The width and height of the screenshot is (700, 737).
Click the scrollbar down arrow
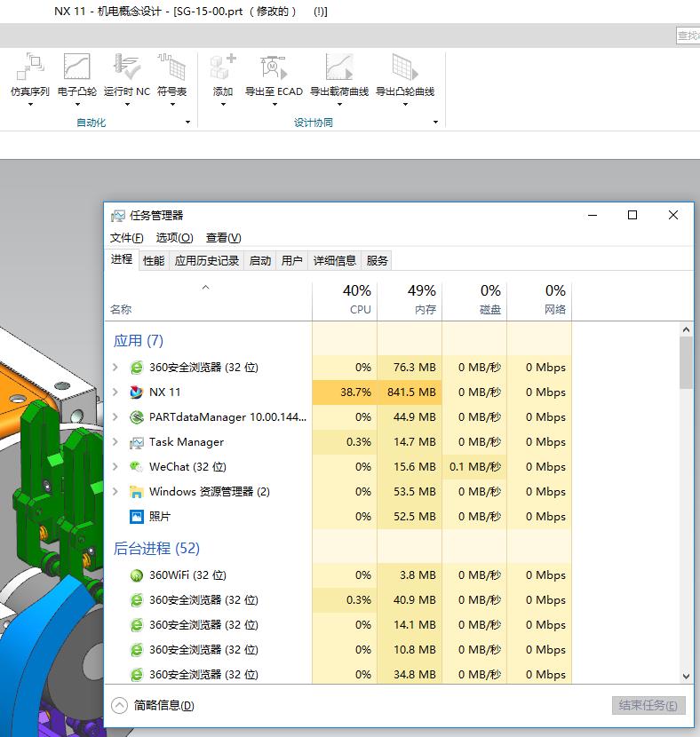[686, 677]
